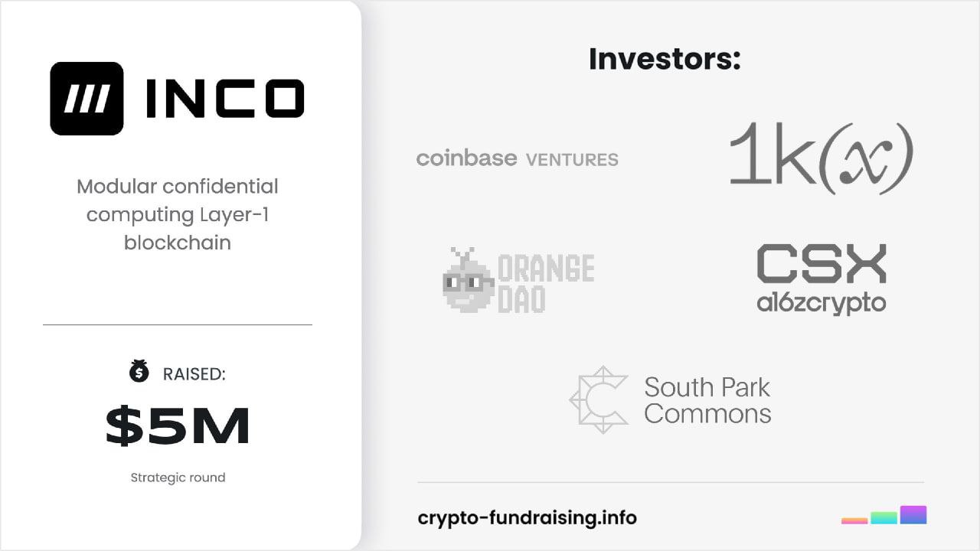Viewport: 980px width, 551px height.
Task: Click the RAISED: label
Action: point(194,374)
